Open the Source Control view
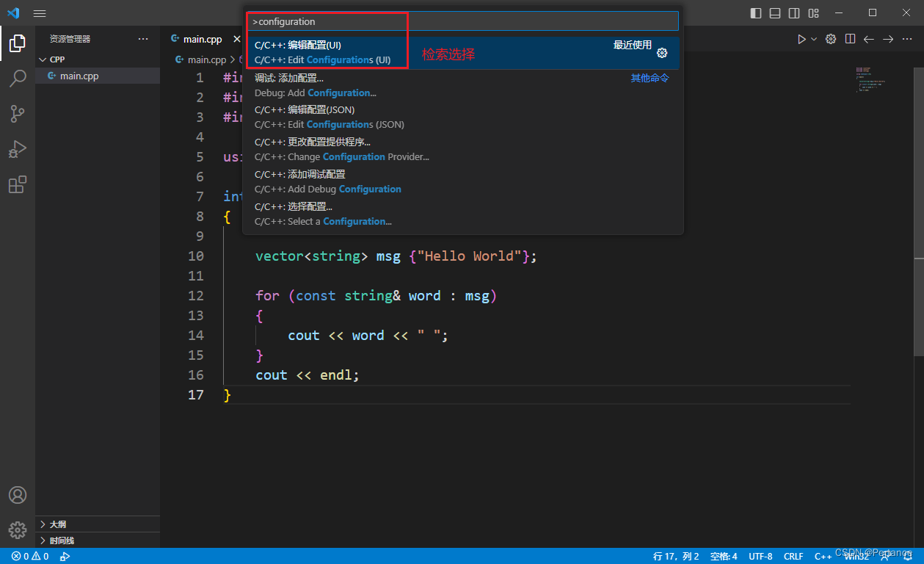 [x=18, y=114]
